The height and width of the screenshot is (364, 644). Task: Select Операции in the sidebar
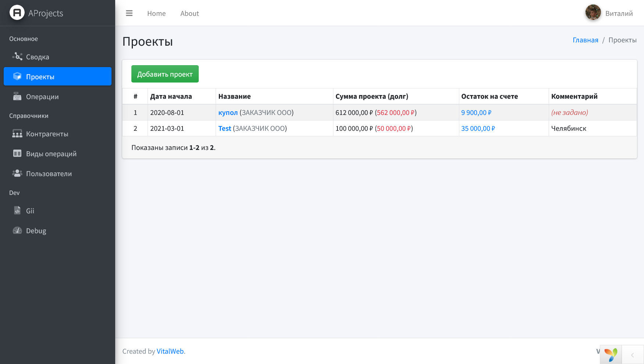click(x=57, y=97)
